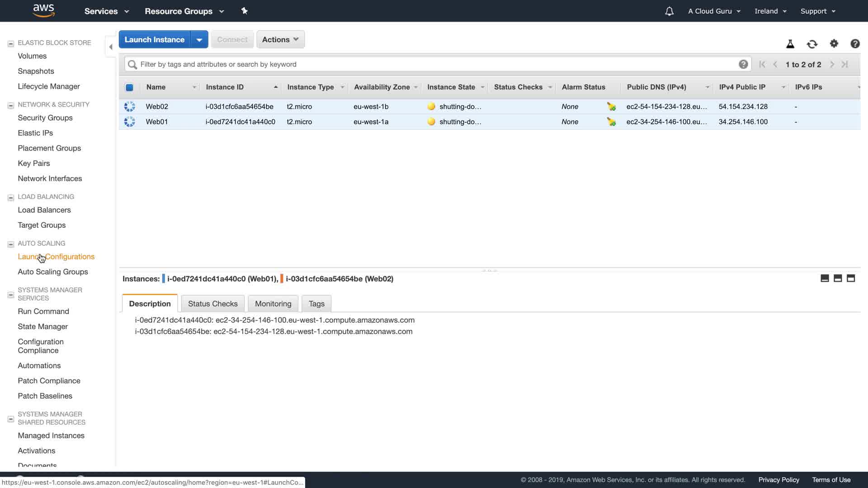
Task: Click the Web02 alarm status icon
Action: (x=611, y=107)
